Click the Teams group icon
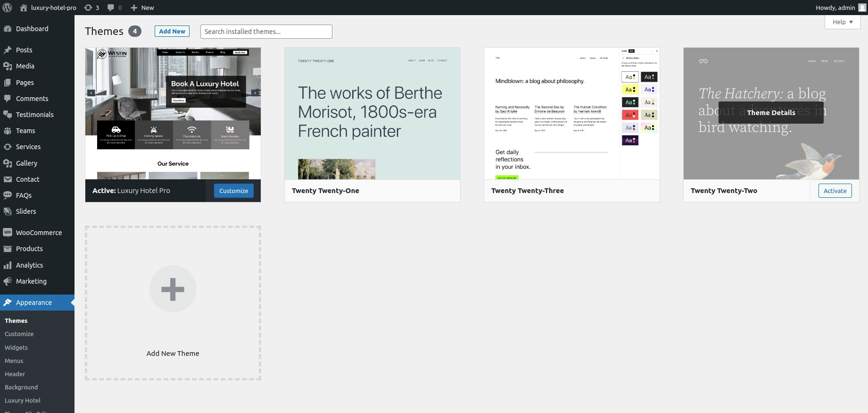The height and width of the screenshot is (413, 868). click(x=8, y=131)
